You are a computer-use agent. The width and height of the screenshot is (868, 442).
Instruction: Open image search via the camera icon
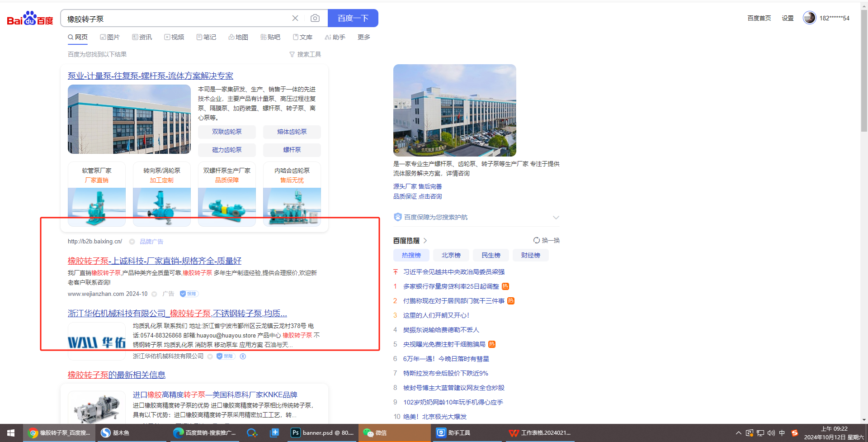(315, 18)
